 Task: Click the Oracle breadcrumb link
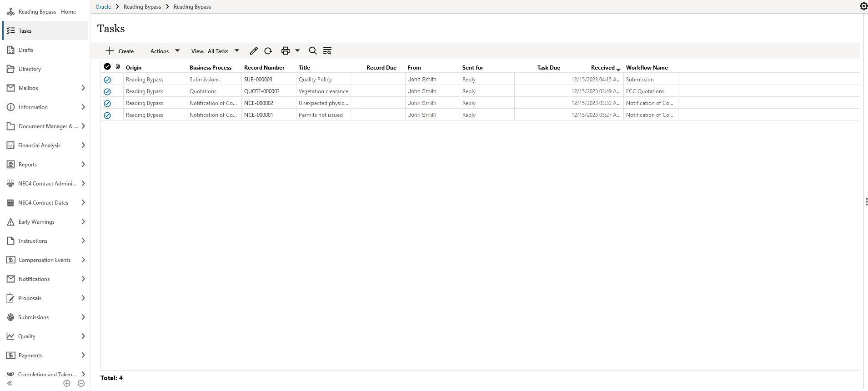tap(103, 7)
